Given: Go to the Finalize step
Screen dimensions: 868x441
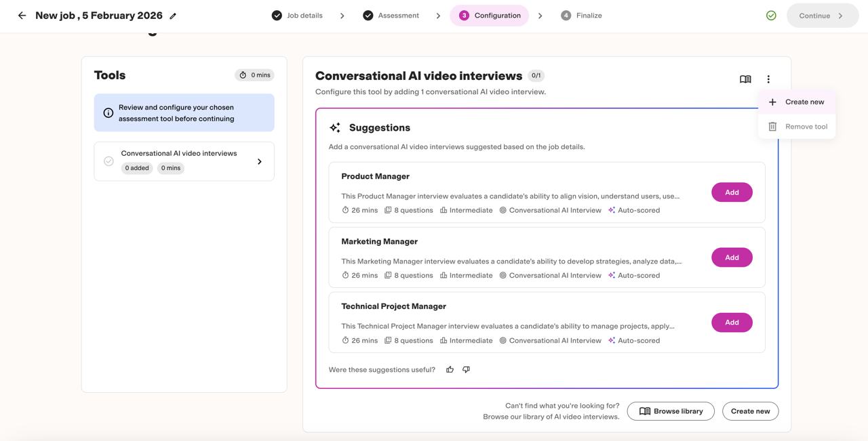Looking at the screenshot, I should 582,16.
